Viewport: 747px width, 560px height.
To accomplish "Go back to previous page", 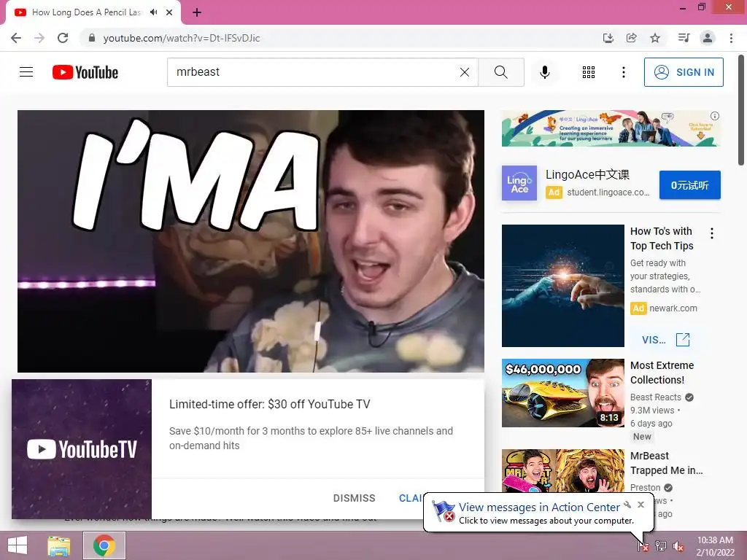I will click(16, 38).
